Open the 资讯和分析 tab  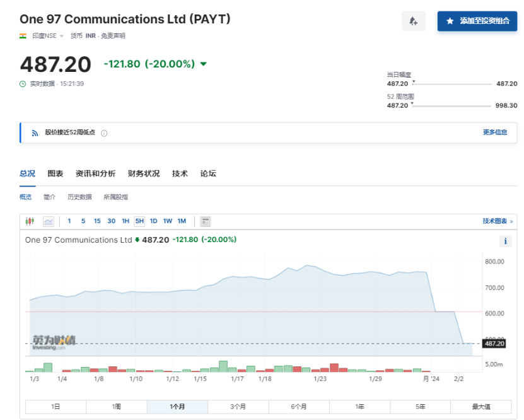95,174
